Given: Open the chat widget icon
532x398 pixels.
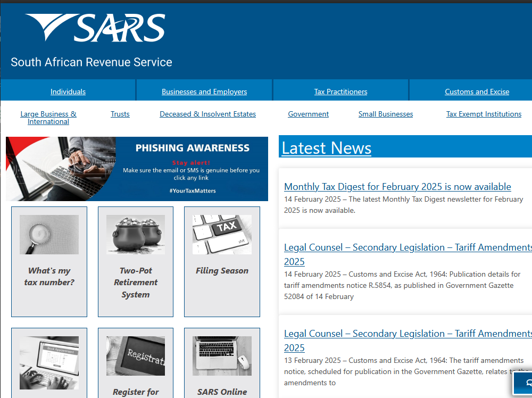Looking at the screenshot, I should tap(523, 383).
